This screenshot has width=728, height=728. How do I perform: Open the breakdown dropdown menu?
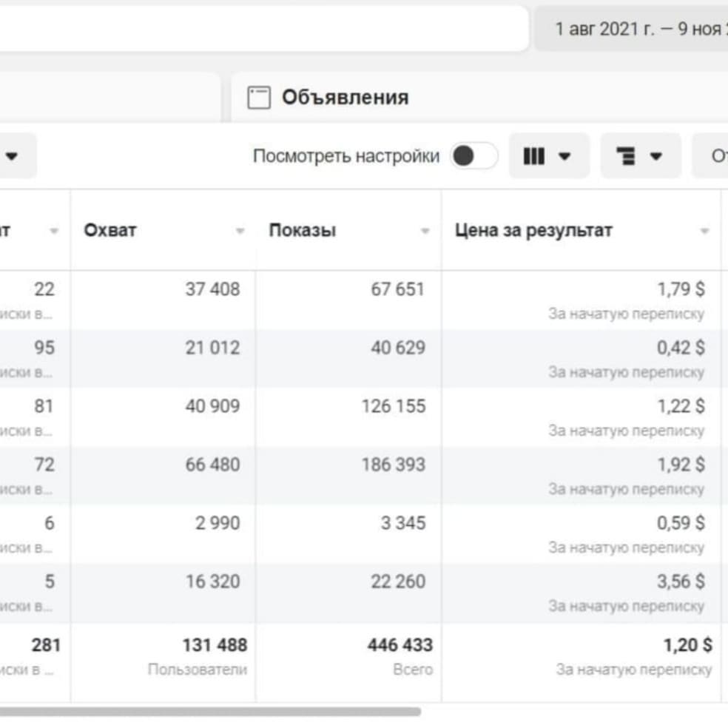tap(640, 156)
